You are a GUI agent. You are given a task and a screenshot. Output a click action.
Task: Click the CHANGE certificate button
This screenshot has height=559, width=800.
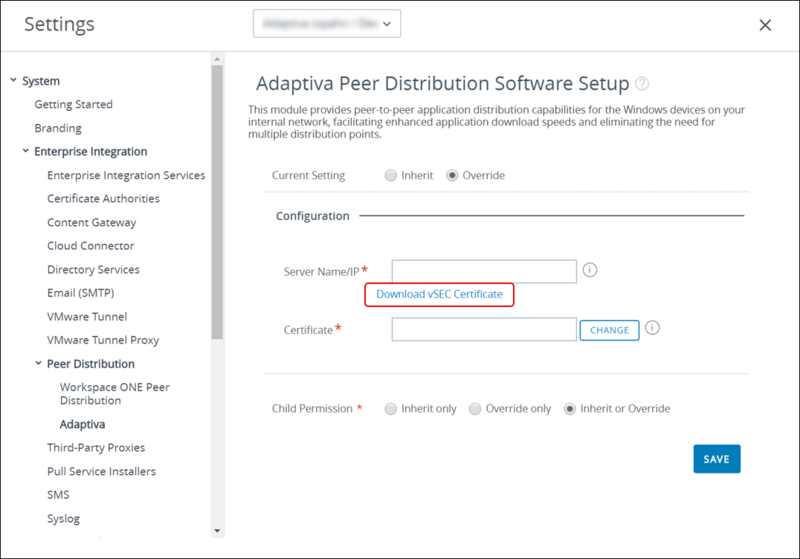[609, 330]
